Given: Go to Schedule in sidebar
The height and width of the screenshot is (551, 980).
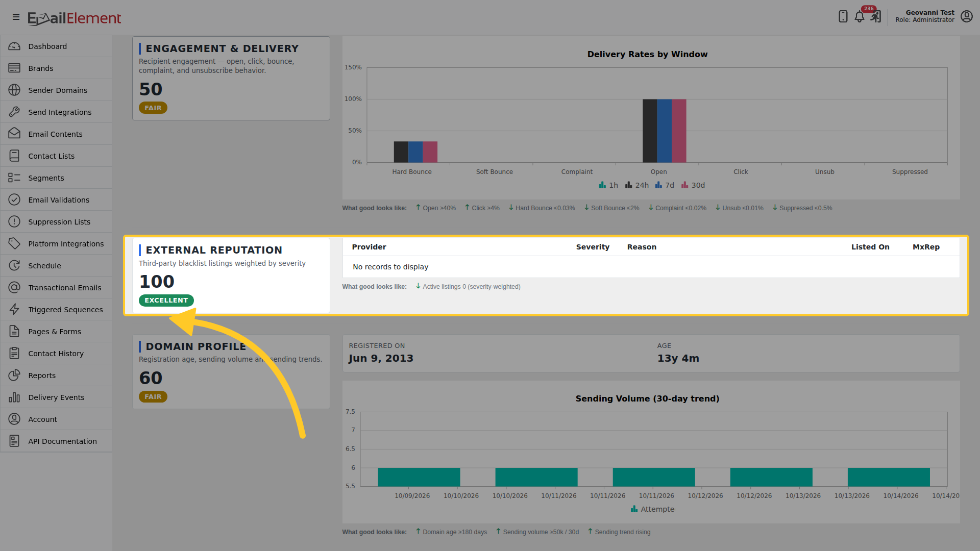Looking at the screenshot, I should [56, 266].
